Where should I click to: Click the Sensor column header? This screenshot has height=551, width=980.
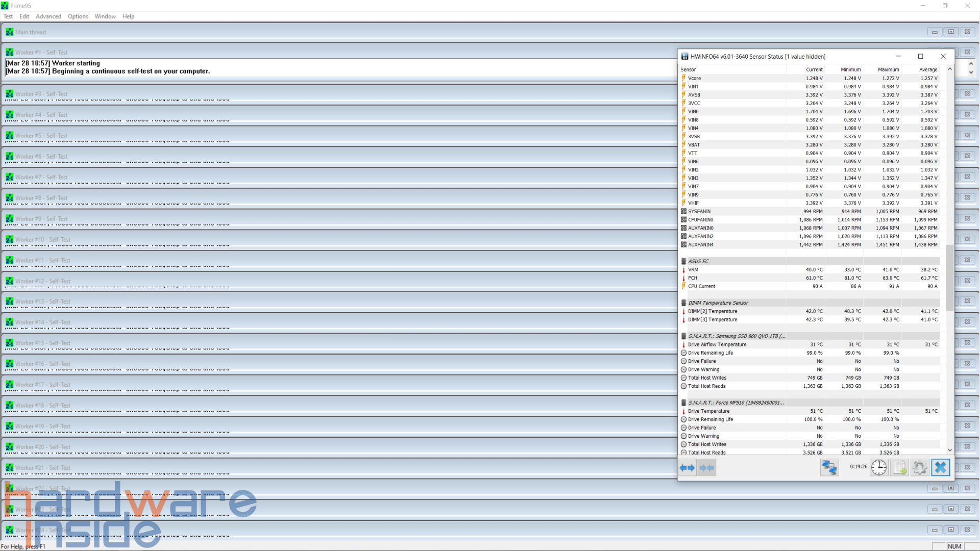[732, 69]
